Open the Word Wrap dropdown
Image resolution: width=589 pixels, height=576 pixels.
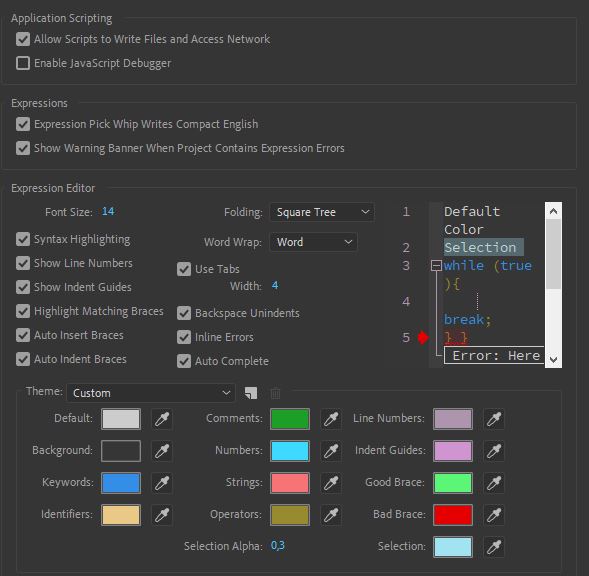pyautogui.click(x=313, y=242)
